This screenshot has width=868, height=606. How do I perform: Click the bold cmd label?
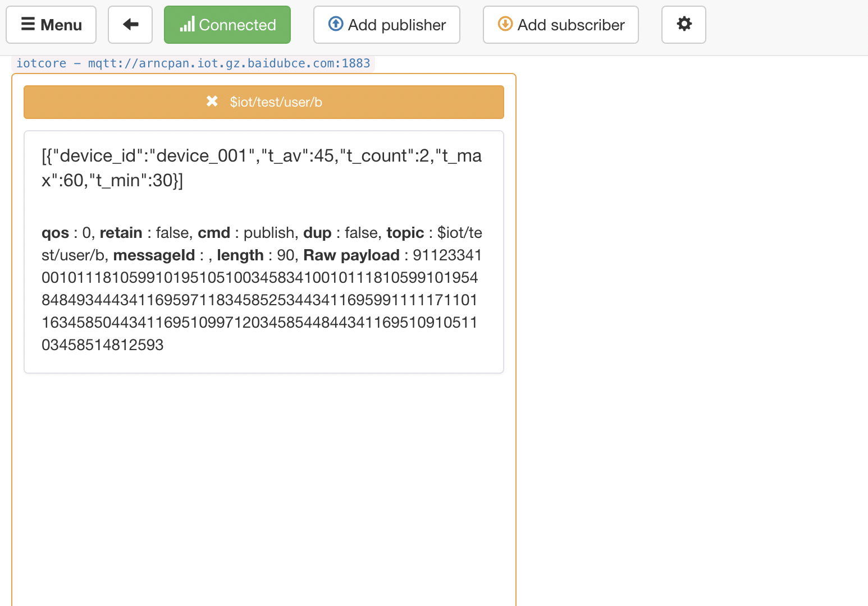click(214, 233)
